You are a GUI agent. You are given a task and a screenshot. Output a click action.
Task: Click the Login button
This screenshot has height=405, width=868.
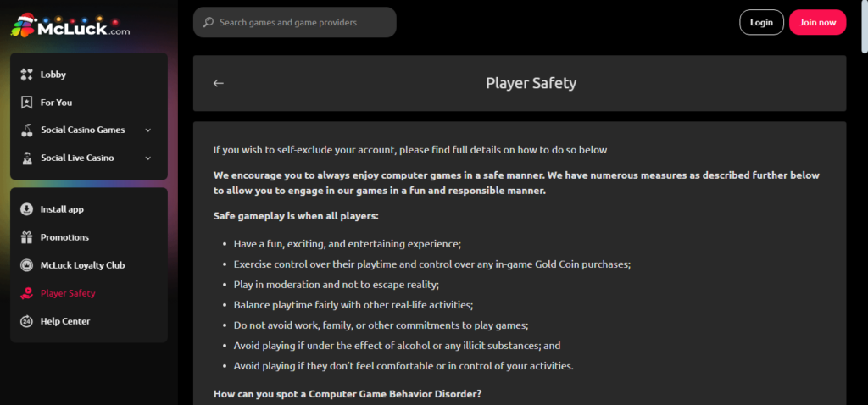761,22
